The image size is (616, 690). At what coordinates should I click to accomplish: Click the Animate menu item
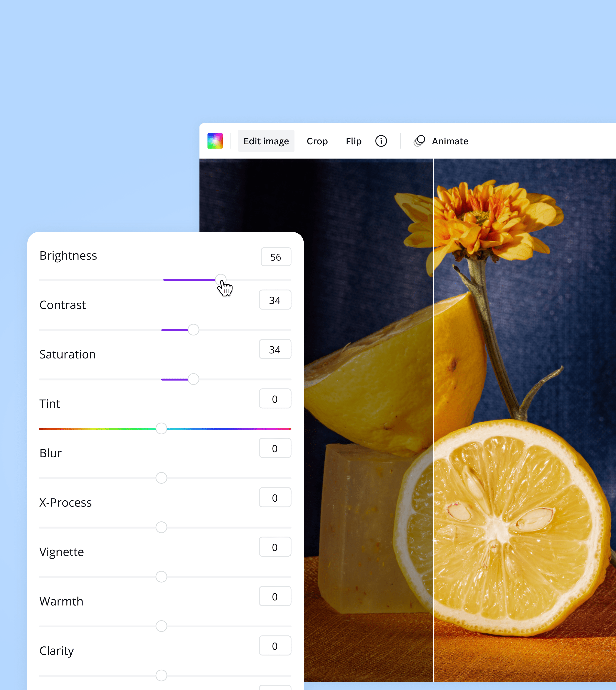coord(450,141)
